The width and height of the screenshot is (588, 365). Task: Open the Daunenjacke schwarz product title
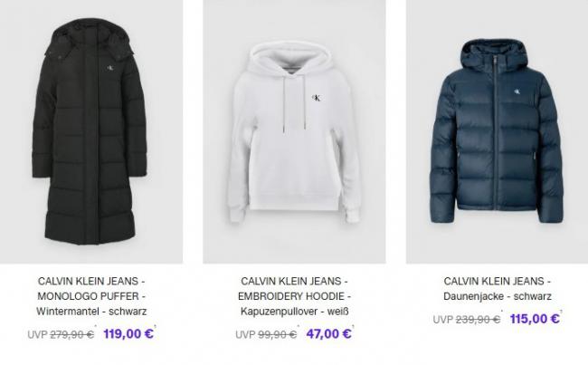(498, 289)
